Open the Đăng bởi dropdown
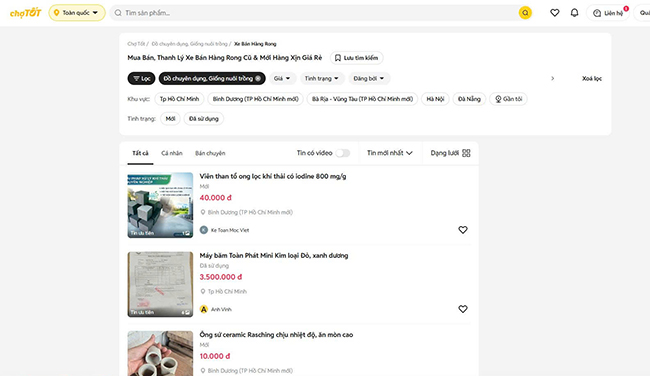 369,78
